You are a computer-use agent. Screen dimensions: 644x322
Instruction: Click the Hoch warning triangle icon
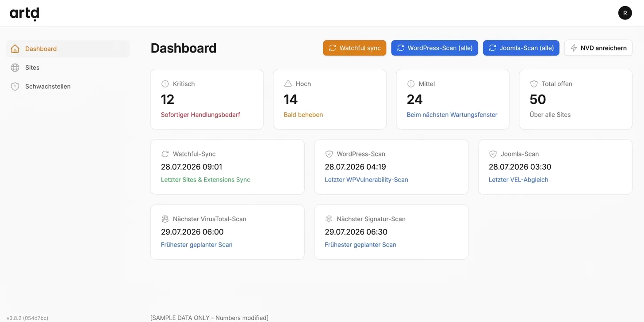(x=288, y=83)
